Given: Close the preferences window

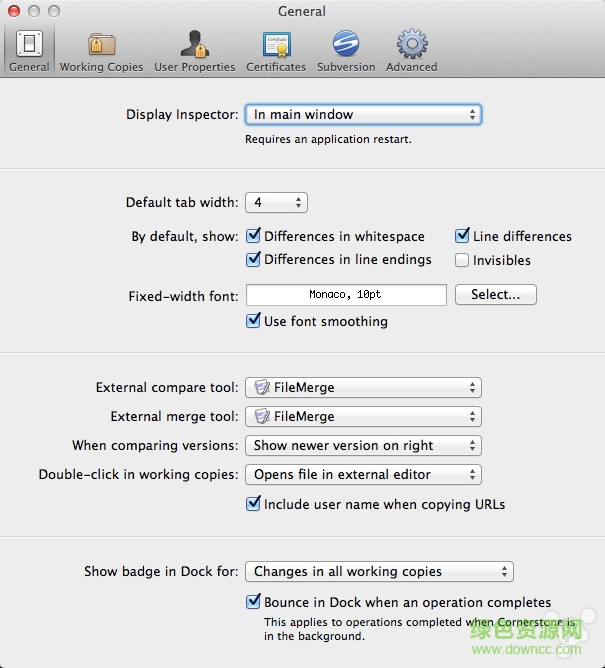Looking at the screenshot, I should (x=14, y=11).
